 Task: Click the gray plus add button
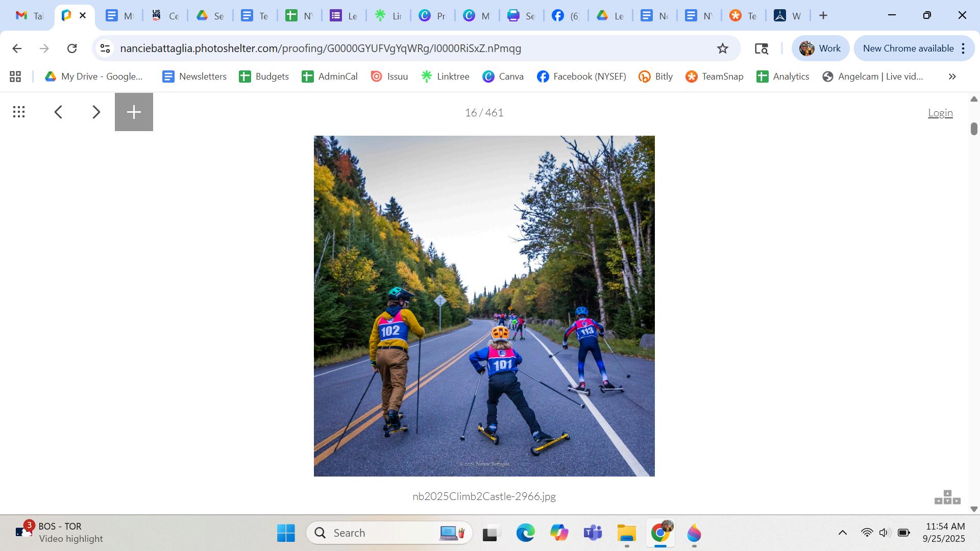(x=134, y=112)
